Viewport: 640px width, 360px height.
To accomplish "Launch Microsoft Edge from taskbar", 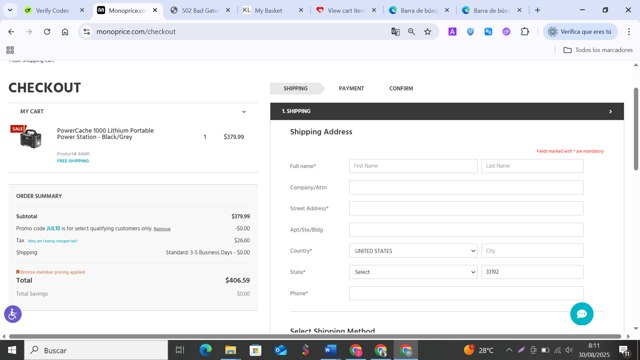I will click(x=205, y=350).
